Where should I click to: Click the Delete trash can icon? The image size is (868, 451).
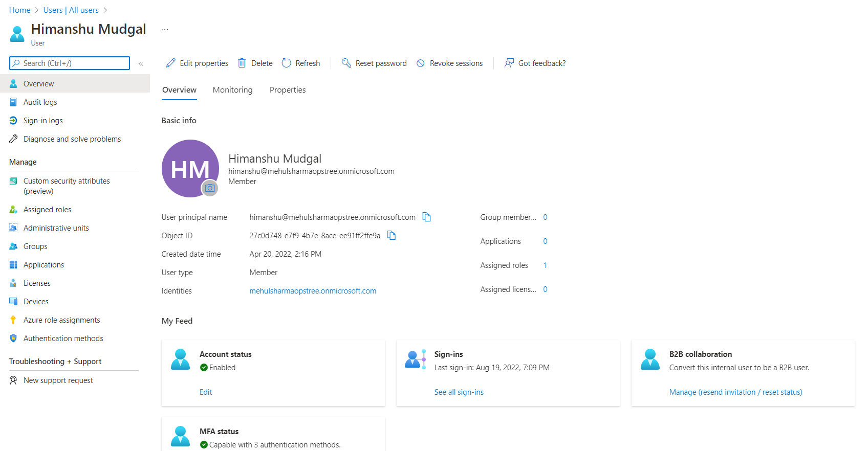242,63
